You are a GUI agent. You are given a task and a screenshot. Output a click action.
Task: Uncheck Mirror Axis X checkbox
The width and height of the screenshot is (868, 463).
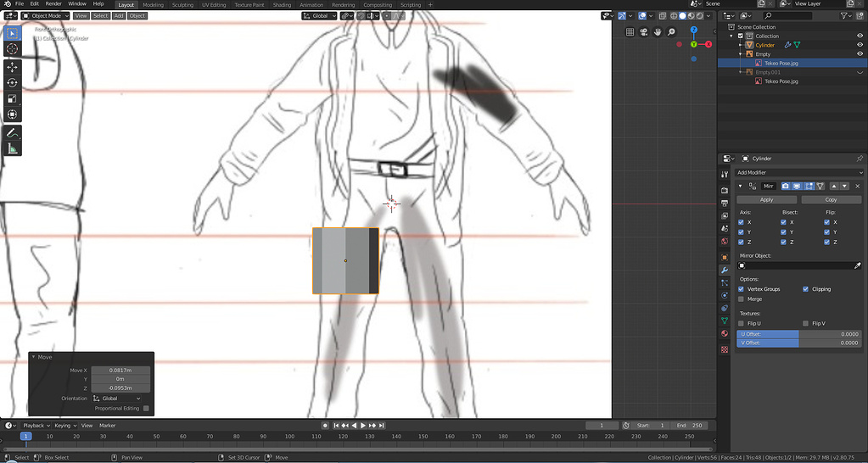coord(742,222)
